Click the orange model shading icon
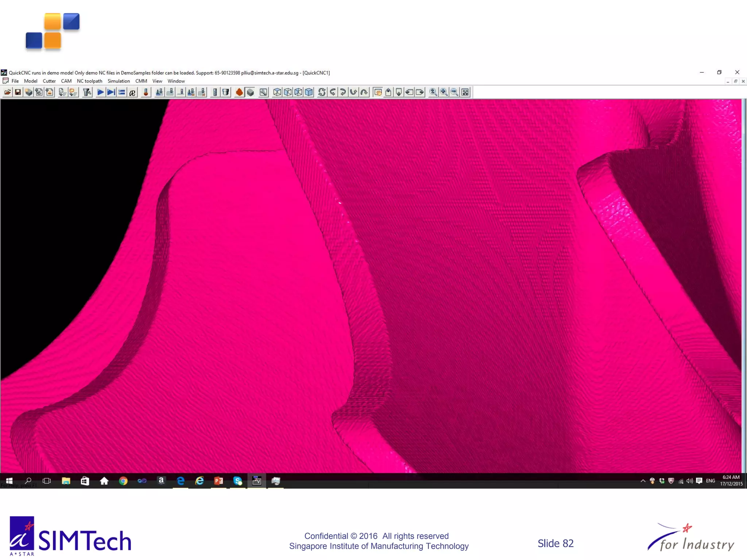Screen dimensions: 747x560 (239, 92)
